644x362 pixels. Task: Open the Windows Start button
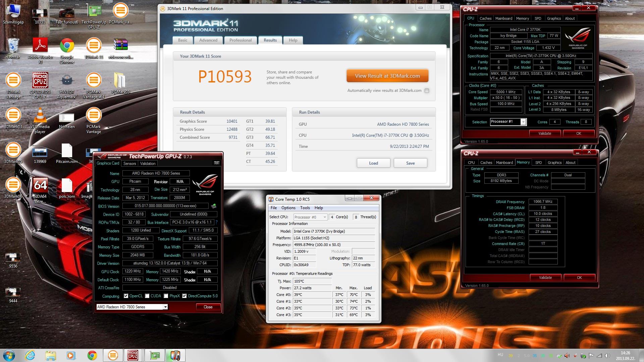(x=9, y=355)
